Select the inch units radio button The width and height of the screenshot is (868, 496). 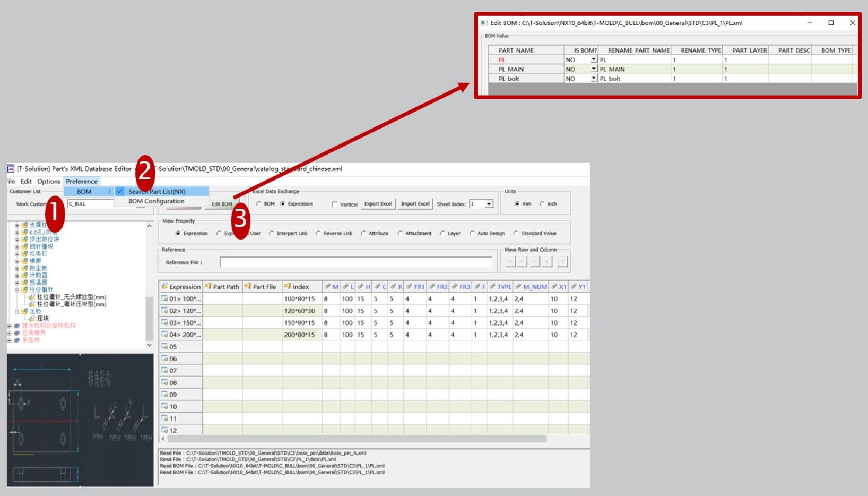pos(542,204)
